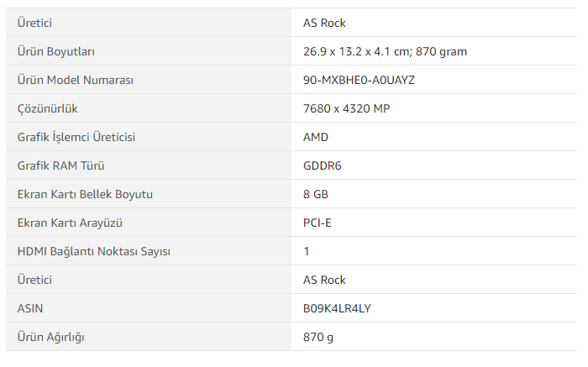
Task: Click the model number 90-MXBHE0-A0UAYZ
Action: click(x=359, y=80)
